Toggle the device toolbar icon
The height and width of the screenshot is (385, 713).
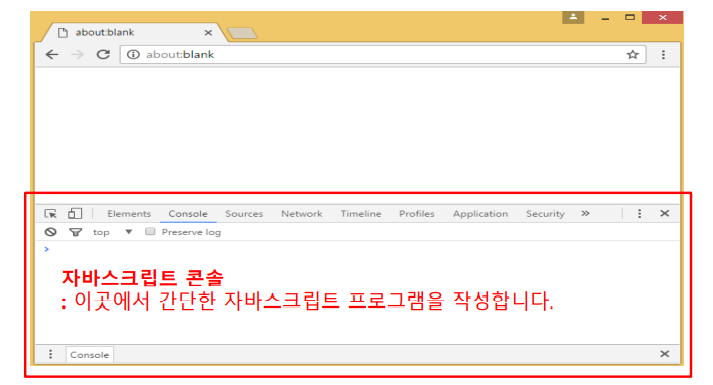point(75,213)
